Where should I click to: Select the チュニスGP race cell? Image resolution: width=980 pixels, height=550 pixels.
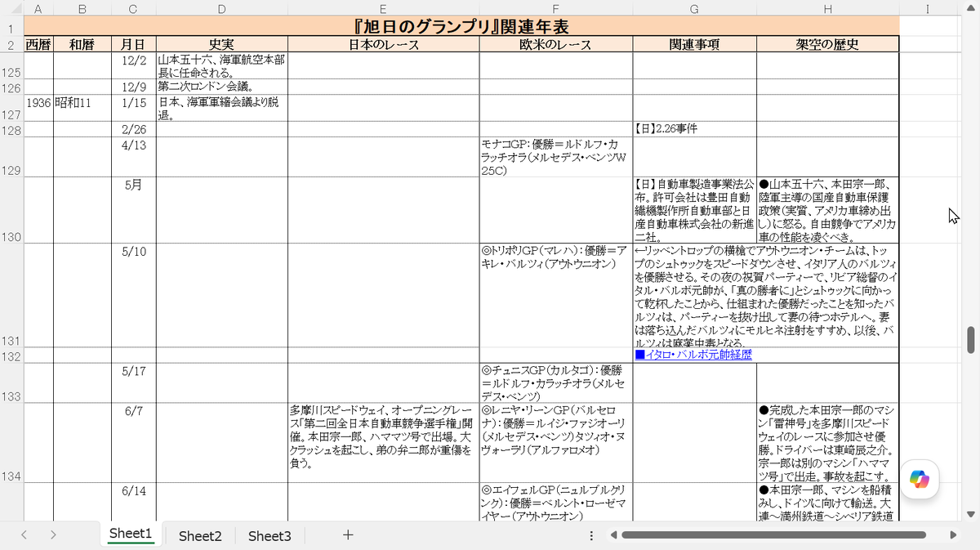click(x=556, y=383)
